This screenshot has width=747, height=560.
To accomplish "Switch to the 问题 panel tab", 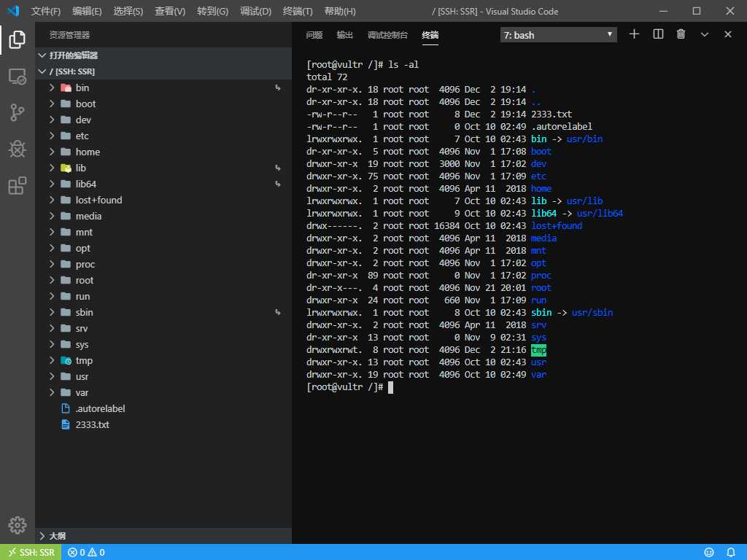I will click(x=314, y=35).
